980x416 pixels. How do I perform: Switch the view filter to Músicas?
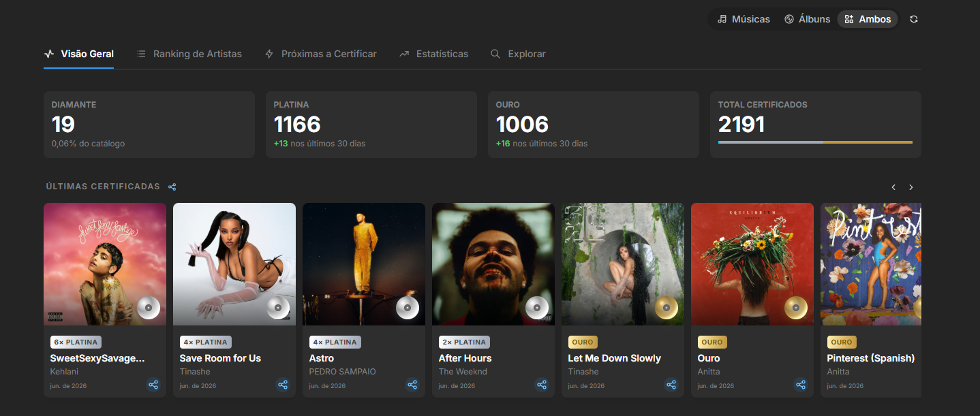pos(744,19)
